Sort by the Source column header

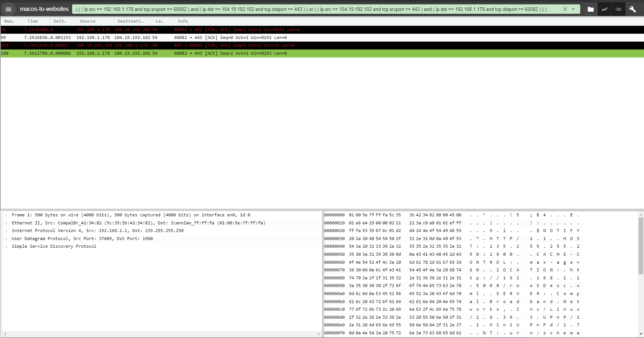click(88, 21)
